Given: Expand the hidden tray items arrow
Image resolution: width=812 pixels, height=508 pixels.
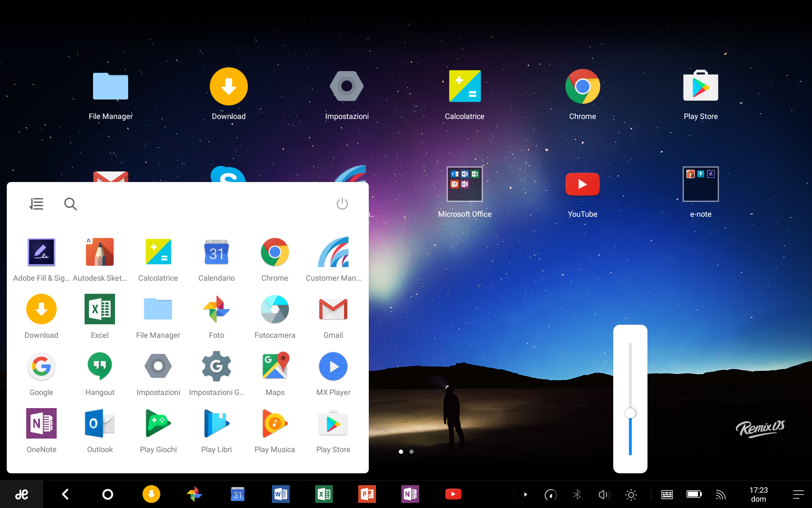Looking at the screenshot, I should point(525,494).
